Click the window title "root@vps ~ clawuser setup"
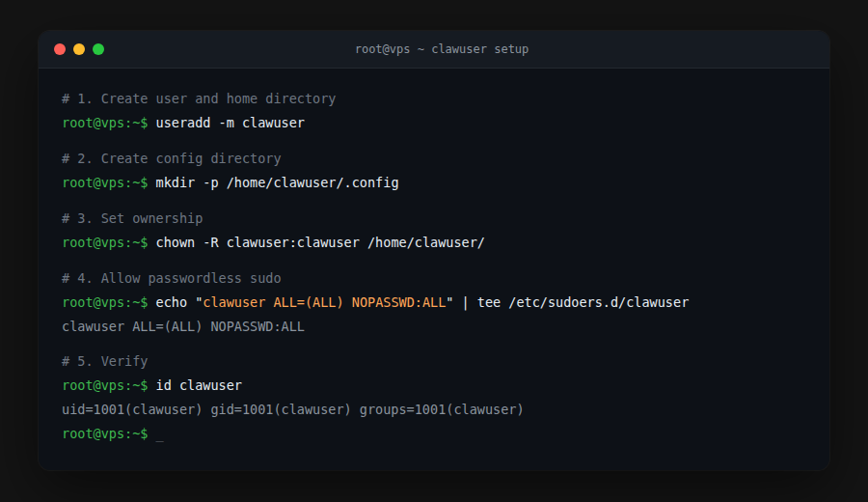This screenshot has width=868, height=502. pos(442,49)
